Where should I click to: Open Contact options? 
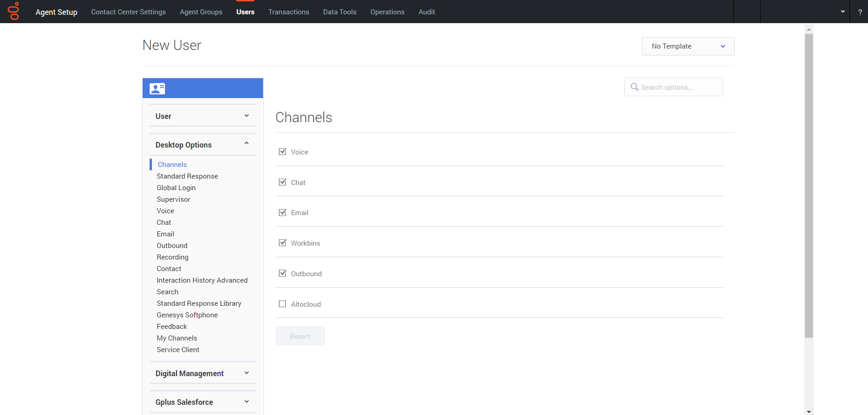[x=169, y=268]
